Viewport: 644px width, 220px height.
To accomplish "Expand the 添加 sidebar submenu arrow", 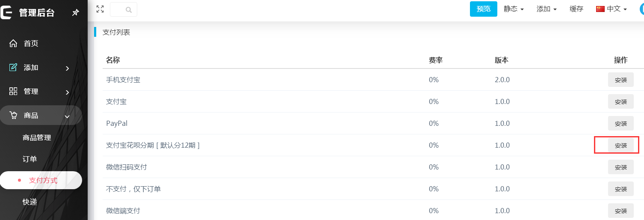I will pos(67,68).
